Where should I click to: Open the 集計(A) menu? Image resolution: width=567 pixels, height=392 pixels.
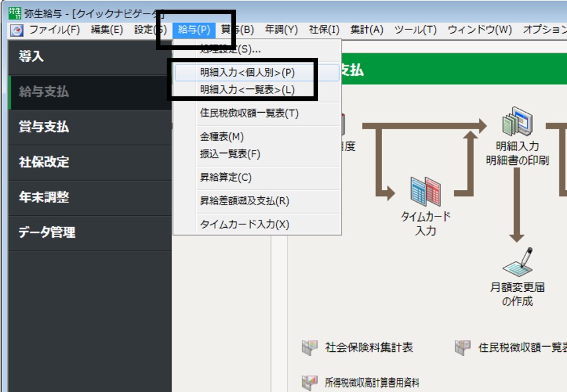click(x=367, y=29)
